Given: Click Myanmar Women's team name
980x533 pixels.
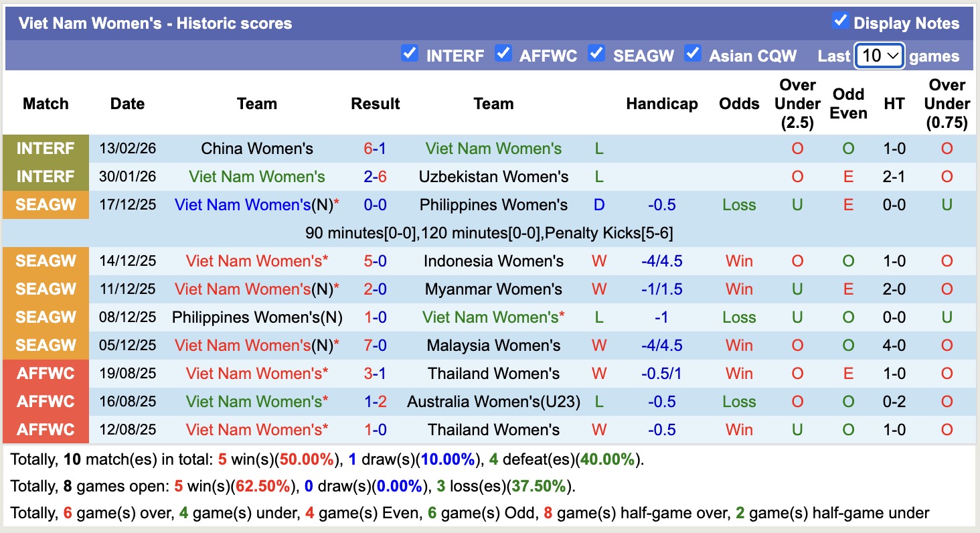Looking at the screenshot, I should point(493,289).
